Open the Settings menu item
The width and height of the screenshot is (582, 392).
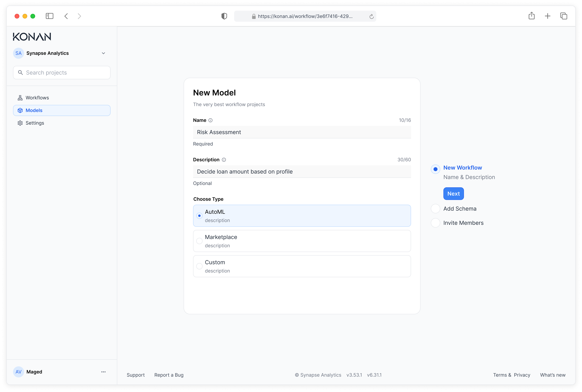[x=62, y=123]
